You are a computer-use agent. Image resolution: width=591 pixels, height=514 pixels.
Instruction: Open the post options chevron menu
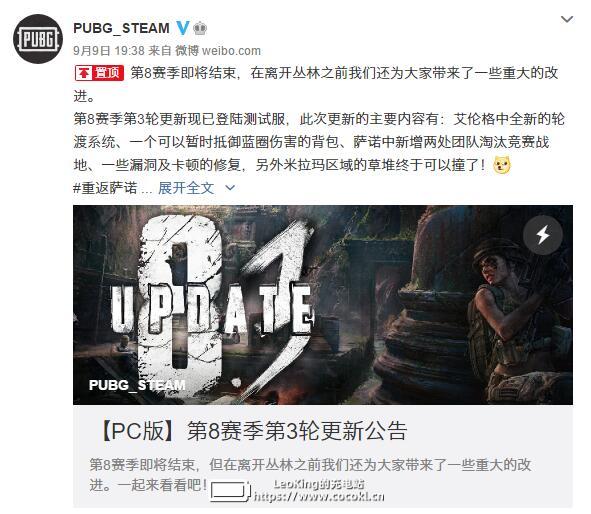pyautogui.click(x=567, y=19)
